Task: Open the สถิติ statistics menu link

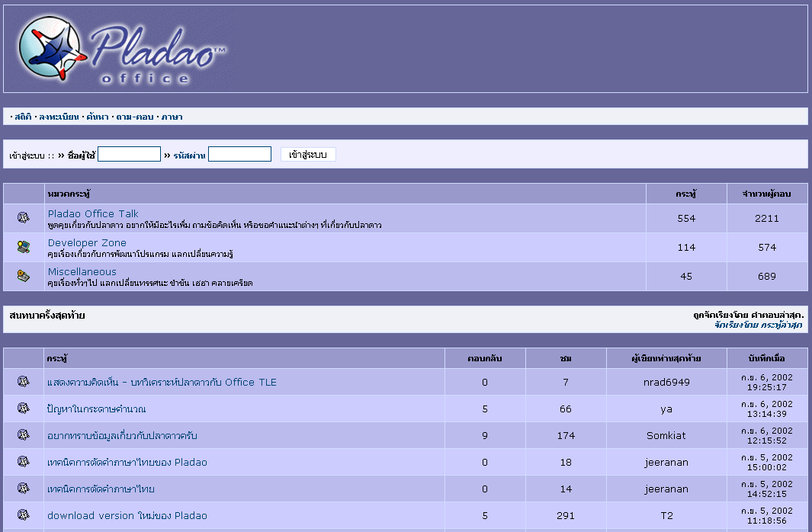Action: click(23, 117)
